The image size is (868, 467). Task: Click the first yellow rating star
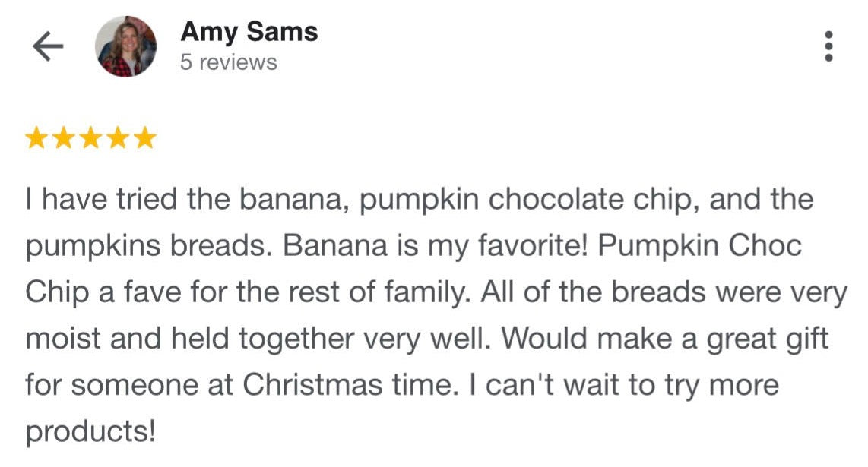click(36, 138)
